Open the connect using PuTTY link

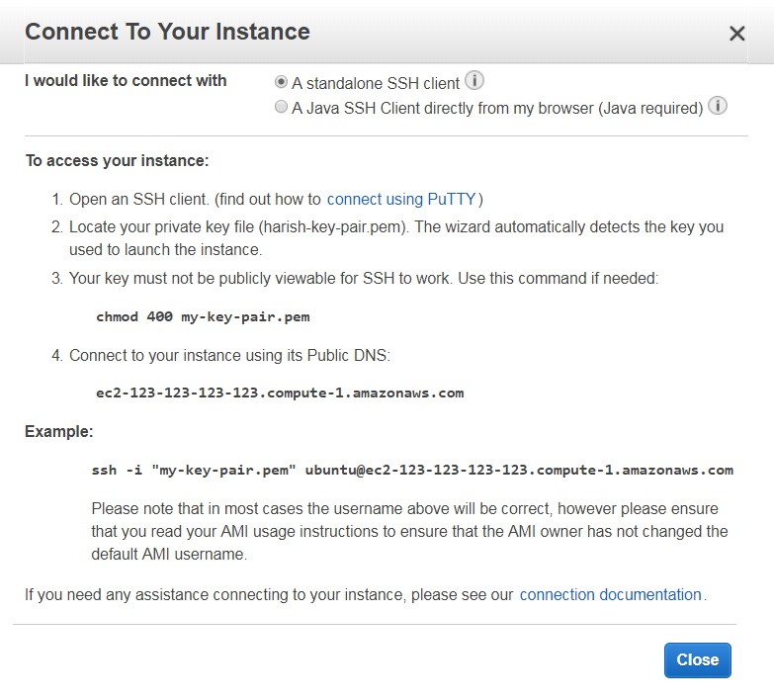(401, 199)
